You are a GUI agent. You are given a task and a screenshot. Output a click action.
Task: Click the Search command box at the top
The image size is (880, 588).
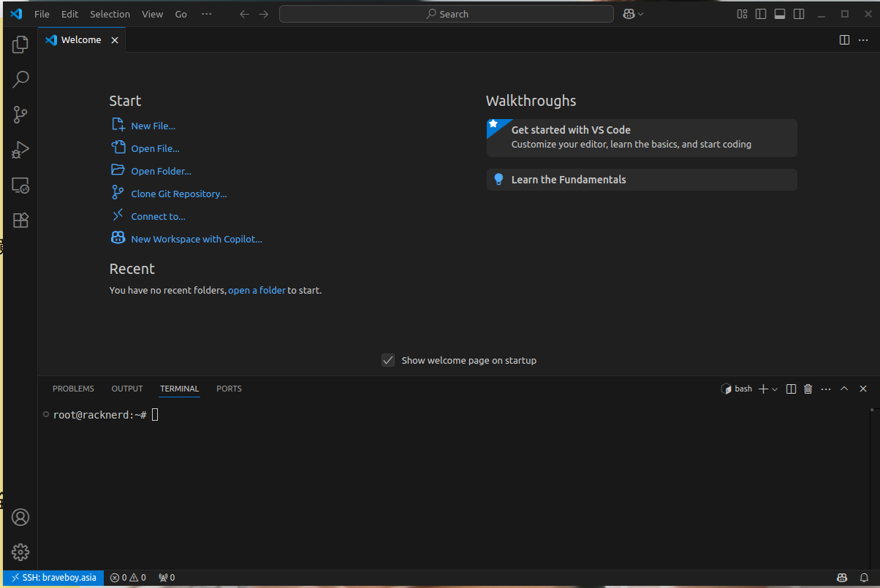coord(446,13)
